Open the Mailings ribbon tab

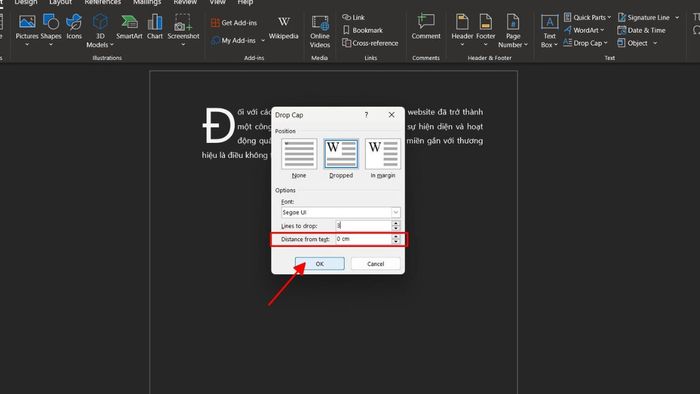click(147, 2)
